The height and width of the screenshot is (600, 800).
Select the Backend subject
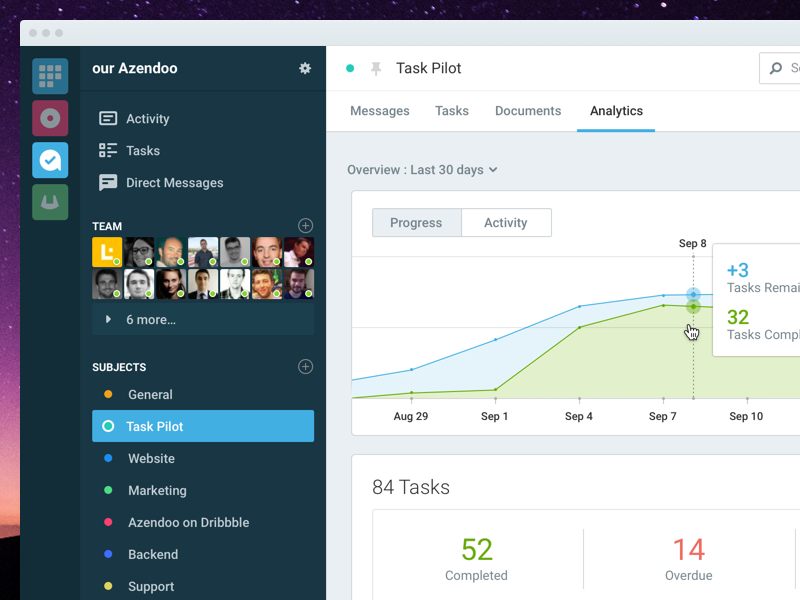point(203,554)
